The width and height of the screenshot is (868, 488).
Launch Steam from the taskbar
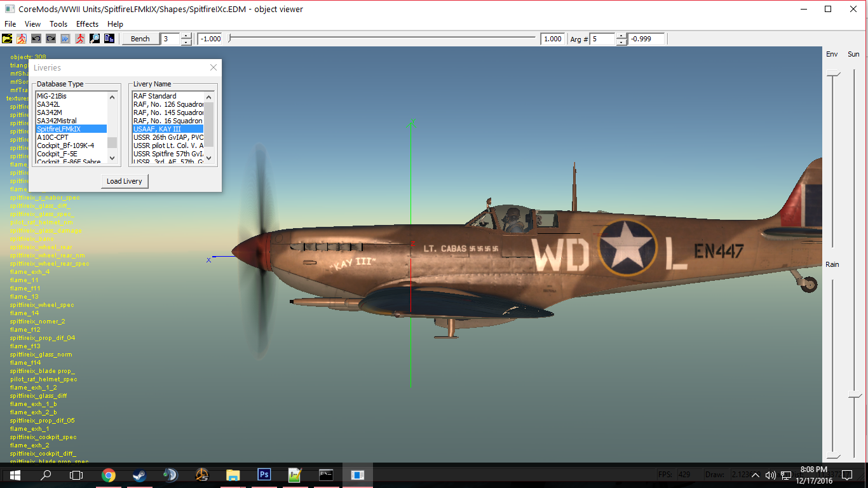pyautogui.click(x=139, y=475)
